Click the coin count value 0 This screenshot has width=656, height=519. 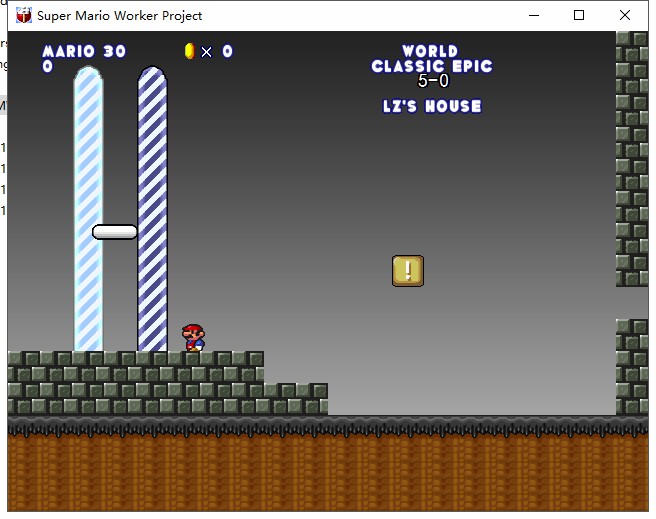227,51
